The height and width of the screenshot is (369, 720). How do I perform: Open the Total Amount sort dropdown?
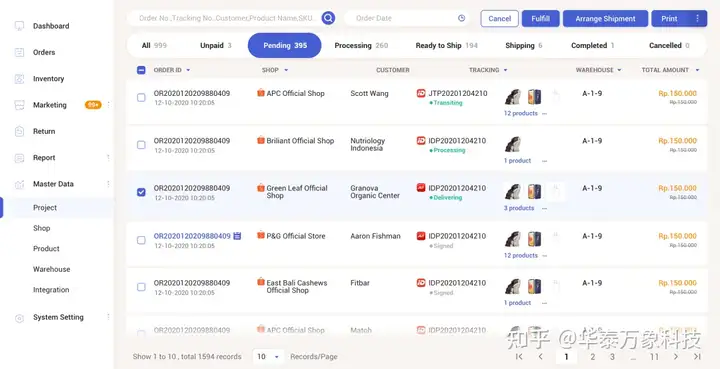pos(697,70)
